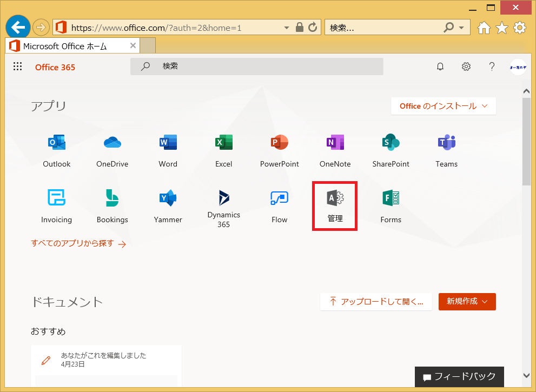
Task: Open the browser tools gear
Action: (x=520, y=28)
